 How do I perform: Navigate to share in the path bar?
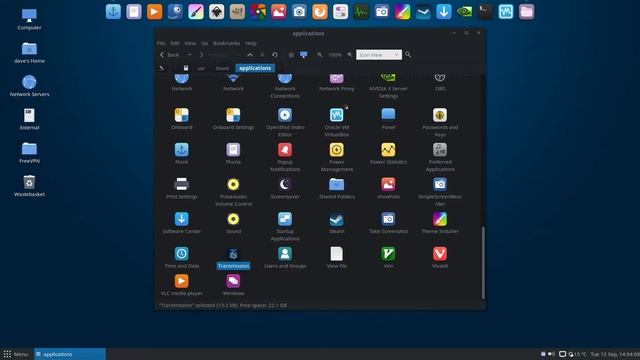(x=222, y=68)
